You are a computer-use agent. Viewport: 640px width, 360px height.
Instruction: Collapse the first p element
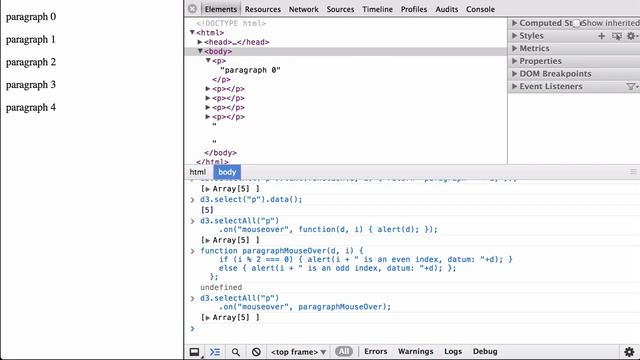coord(208,60)
